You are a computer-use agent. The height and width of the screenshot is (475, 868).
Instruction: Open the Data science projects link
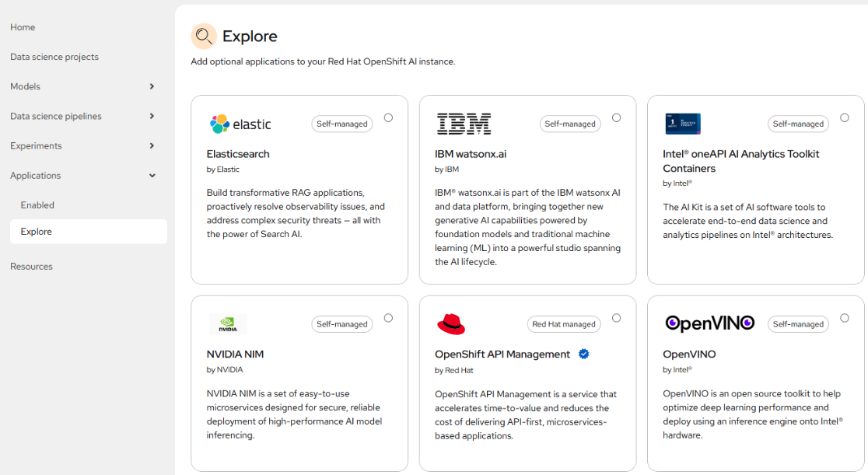coord(54,57)
